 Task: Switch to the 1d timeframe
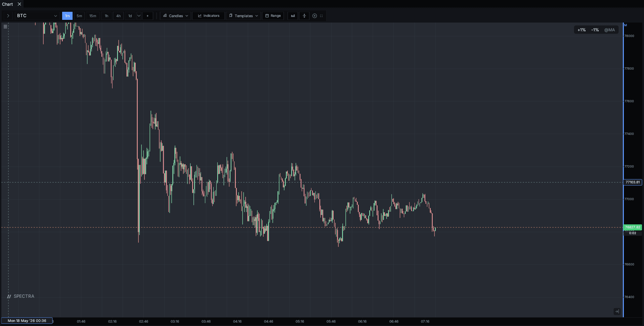click(x=130, y=16)
